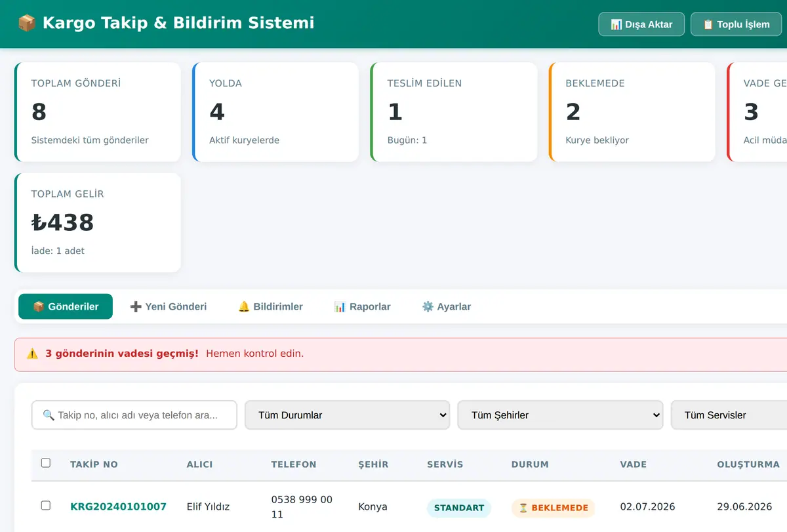The height and width of the screenshot is (532, 787).
Task: Click the warning icon in overdue alert
Action: pos(32,354)
